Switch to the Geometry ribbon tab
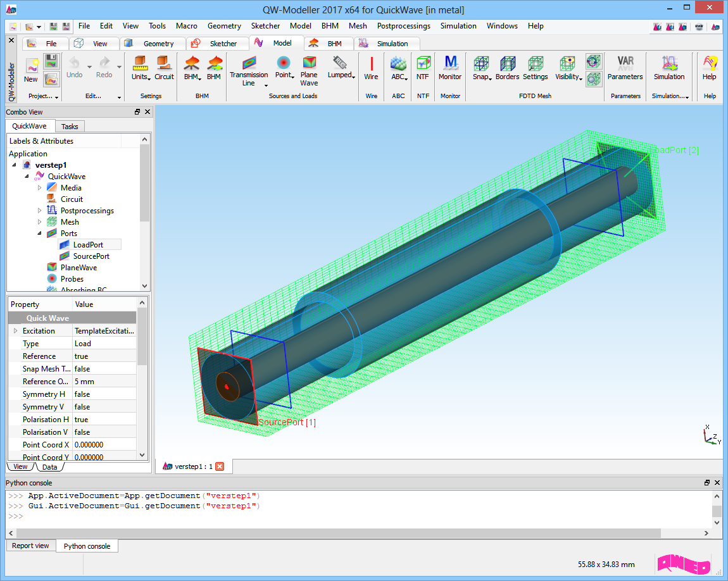The height and width of the screenshot is (581, 728). pos(152,44)
